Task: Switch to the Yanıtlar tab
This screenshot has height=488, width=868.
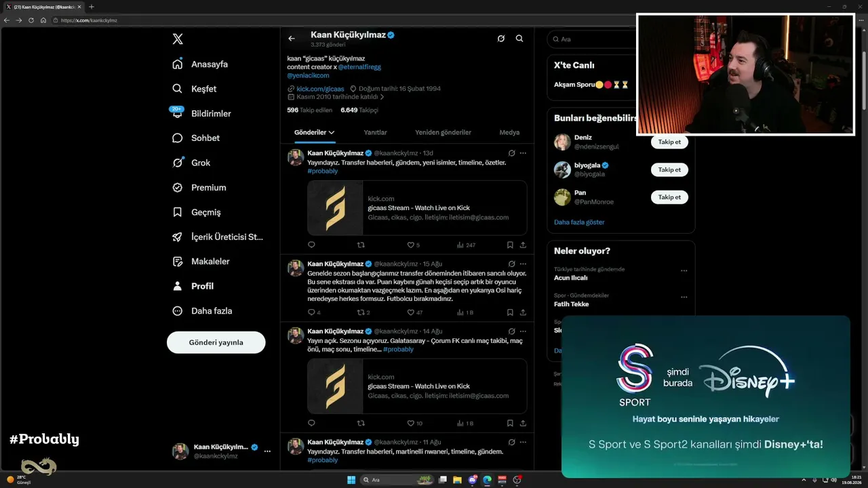Action: click(x=375, y=132)
